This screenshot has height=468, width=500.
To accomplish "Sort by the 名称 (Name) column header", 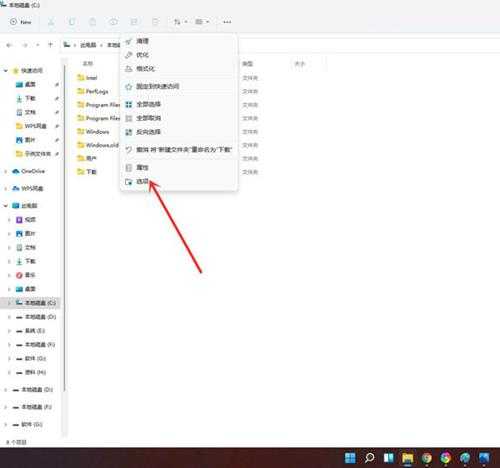I will point(87,63).
